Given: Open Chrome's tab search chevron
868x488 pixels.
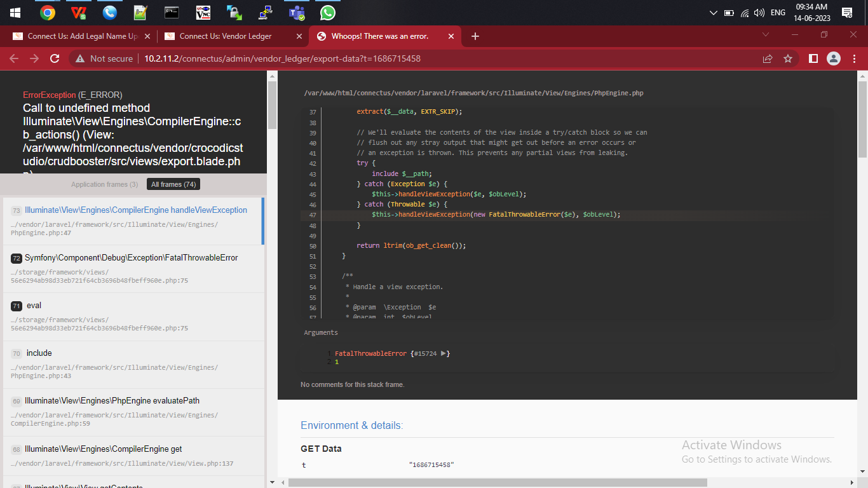Looking at the screenshot, I should pyautogui.click(x=766, y=34).
